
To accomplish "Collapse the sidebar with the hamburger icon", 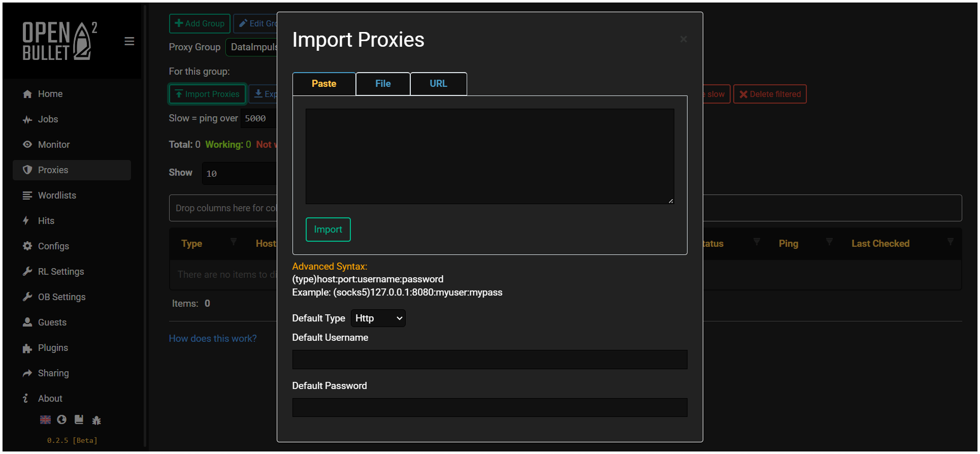I will pyautogui.click(x=129, y=41).
